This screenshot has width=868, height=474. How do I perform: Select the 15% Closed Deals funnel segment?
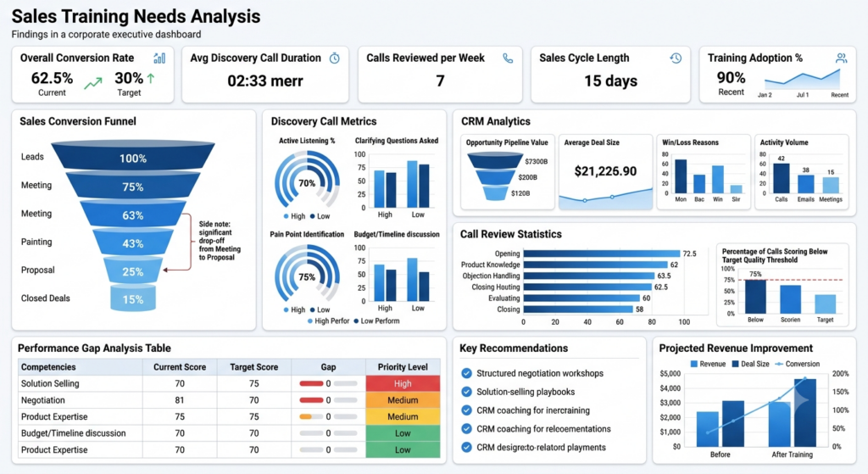133,298
